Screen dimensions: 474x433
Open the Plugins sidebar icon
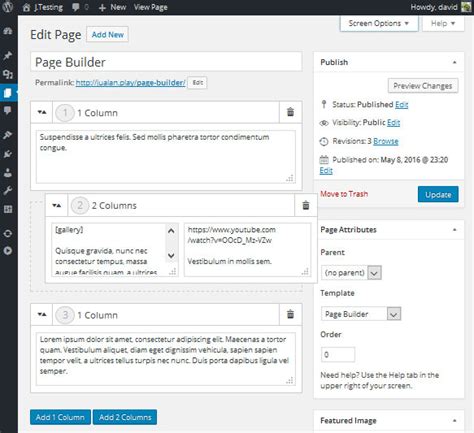8,154
